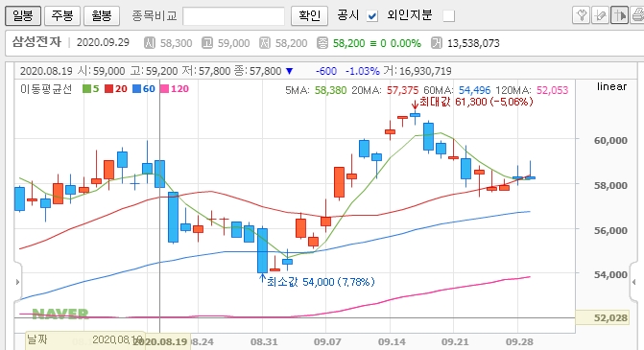Click the closing price 종 icon

coord(322,43)
